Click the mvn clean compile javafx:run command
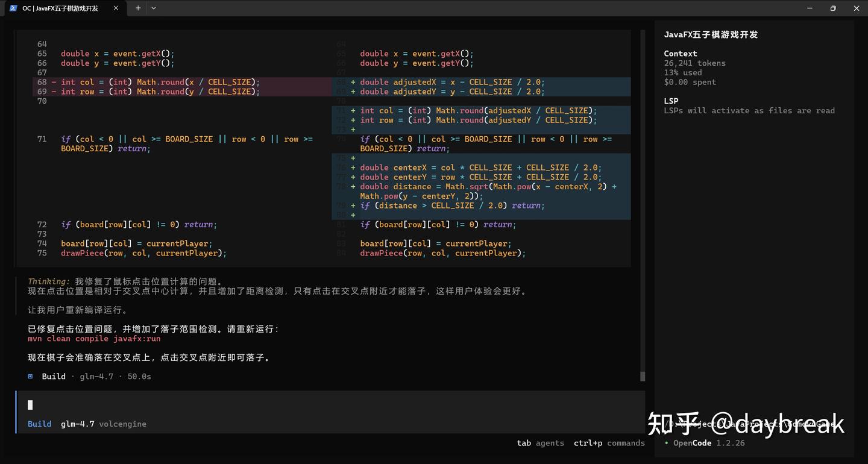Viewport: 868px width, 464px height. click(x=94, y=339)
